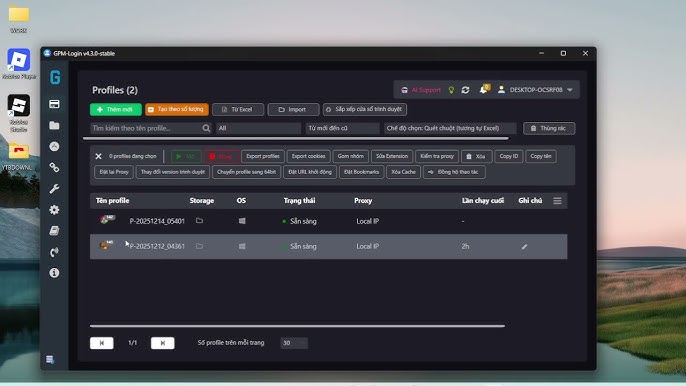The width and height of the screenshot is (686, 386).
Task: Click the search magnifier icon
Action: tap(206, 128)
